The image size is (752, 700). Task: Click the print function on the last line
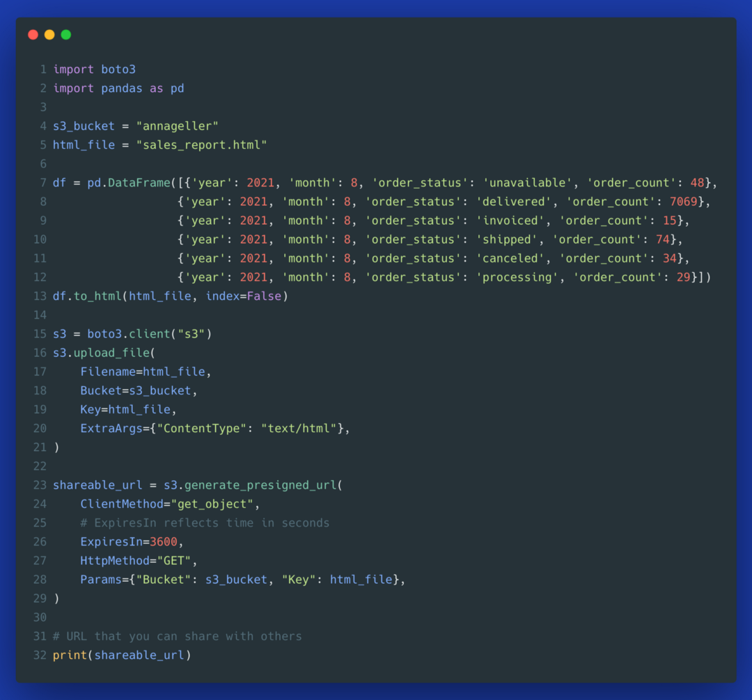[70, 655]
